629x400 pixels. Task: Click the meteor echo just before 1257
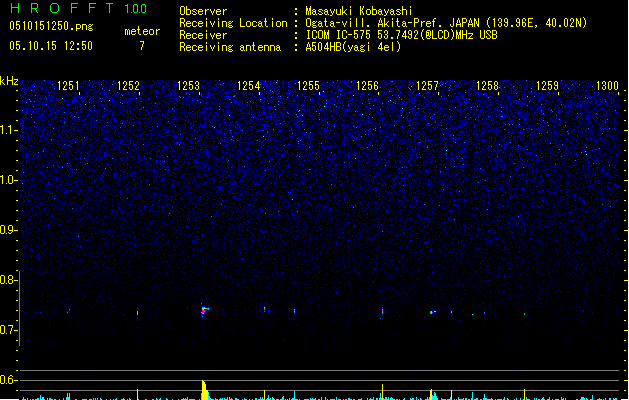pos(432,312)
